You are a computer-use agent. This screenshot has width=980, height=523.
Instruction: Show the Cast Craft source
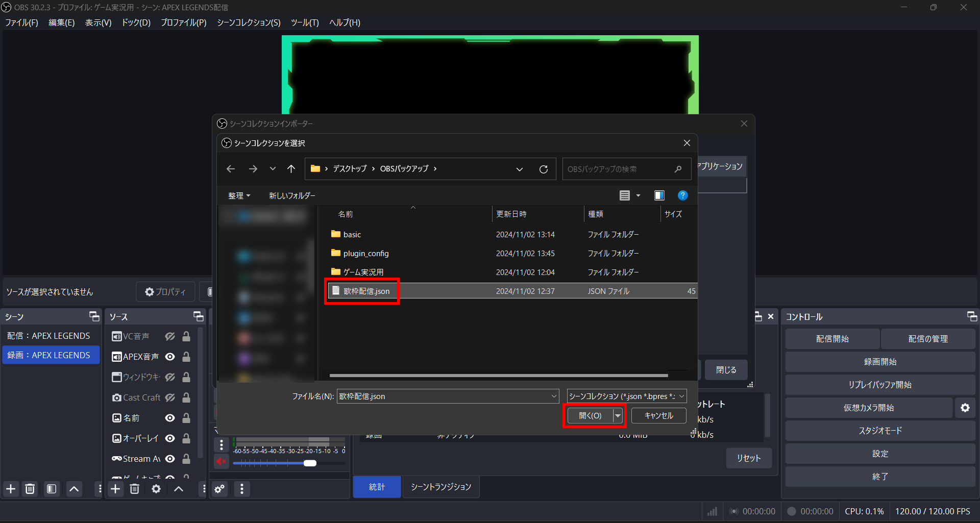click(170, 397)
